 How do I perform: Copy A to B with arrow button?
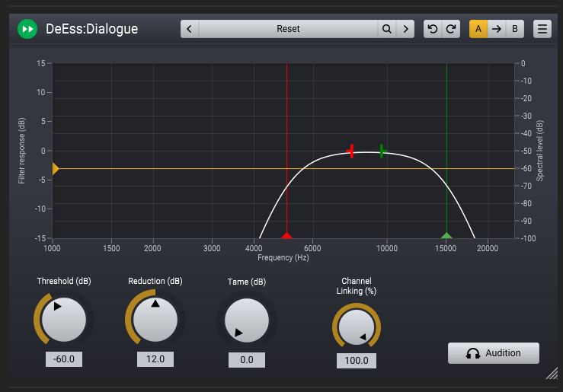(x=496, y=29)
